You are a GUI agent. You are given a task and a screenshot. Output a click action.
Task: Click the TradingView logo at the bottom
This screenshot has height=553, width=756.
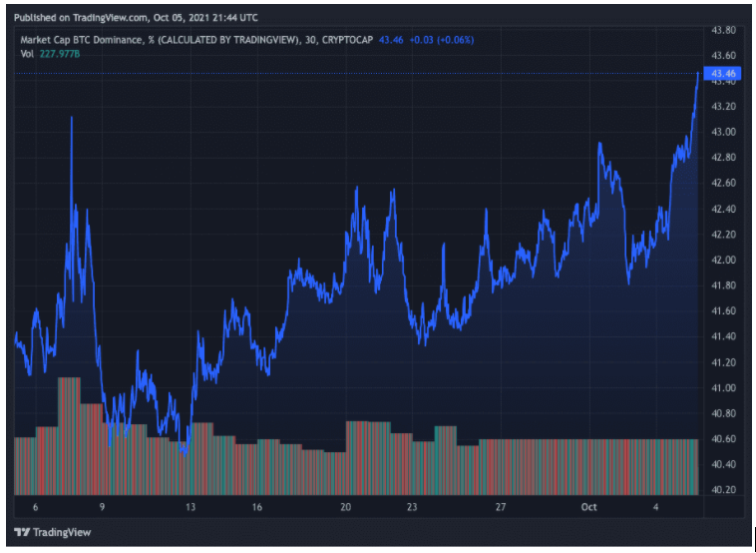tap(53, 532)
